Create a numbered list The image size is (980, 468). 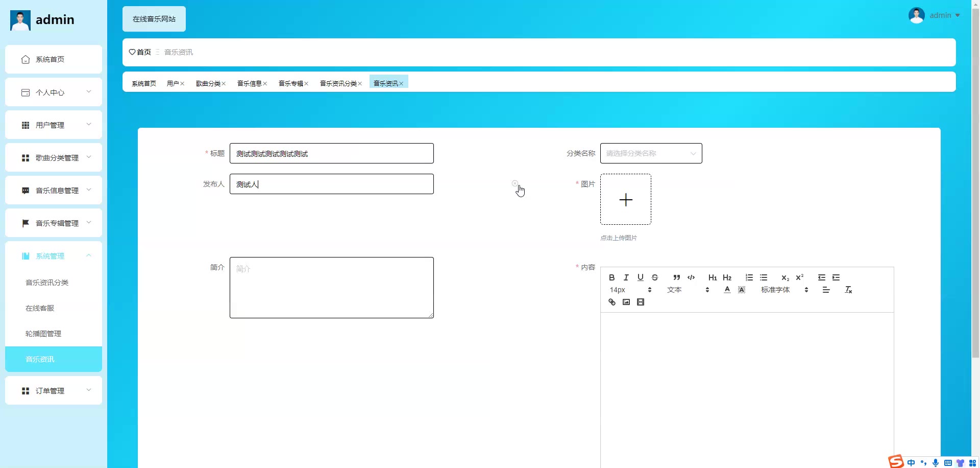749,277
